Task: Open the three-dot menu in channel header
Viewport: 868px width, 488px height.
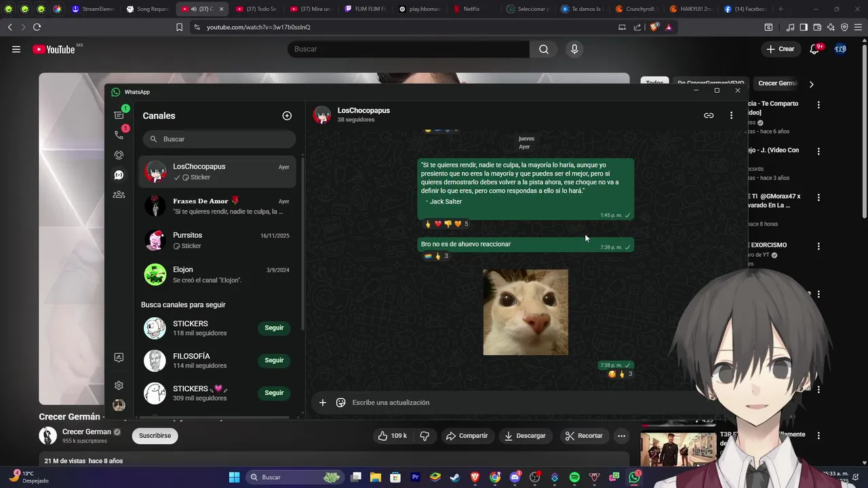Action: pyautogui.click(x=731, y=115)
